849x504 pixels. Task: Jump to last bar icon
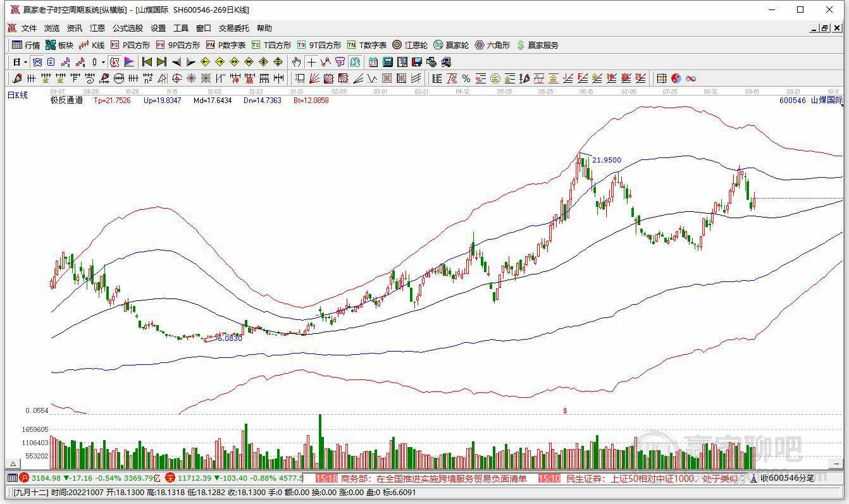162,62
